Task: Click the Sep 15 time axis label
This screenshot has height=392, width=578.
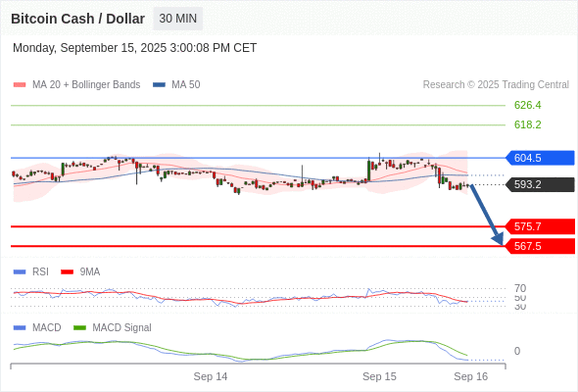Action: tap(379, 376)
